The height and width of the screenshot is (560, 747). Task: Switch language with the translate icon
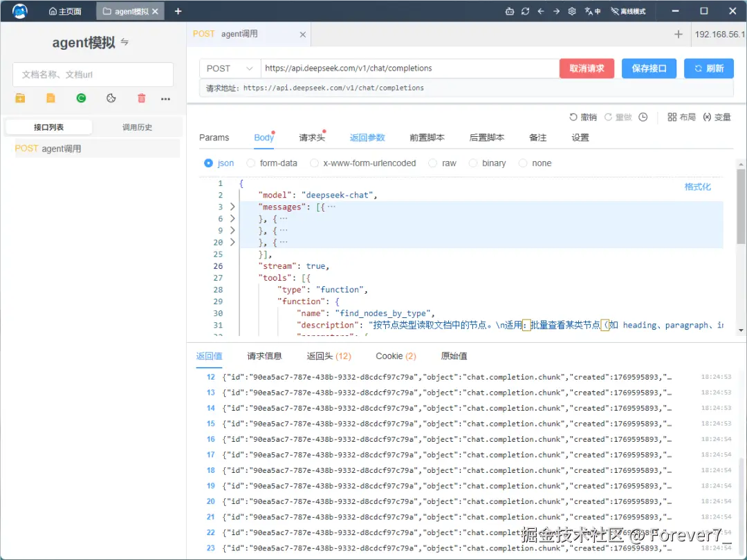click(x=592, y=12)
